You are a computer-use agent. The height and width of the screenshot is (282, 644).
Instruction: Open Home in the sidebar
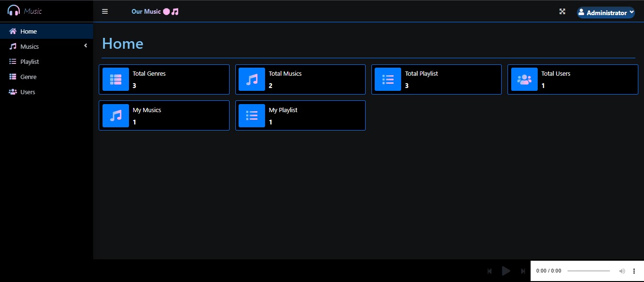tap(46, 31)
